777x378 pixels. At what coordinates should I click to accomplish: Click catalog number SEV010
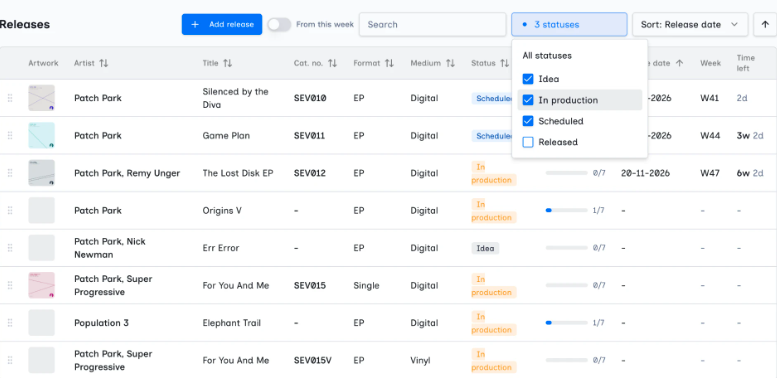[x=310, y=98]
